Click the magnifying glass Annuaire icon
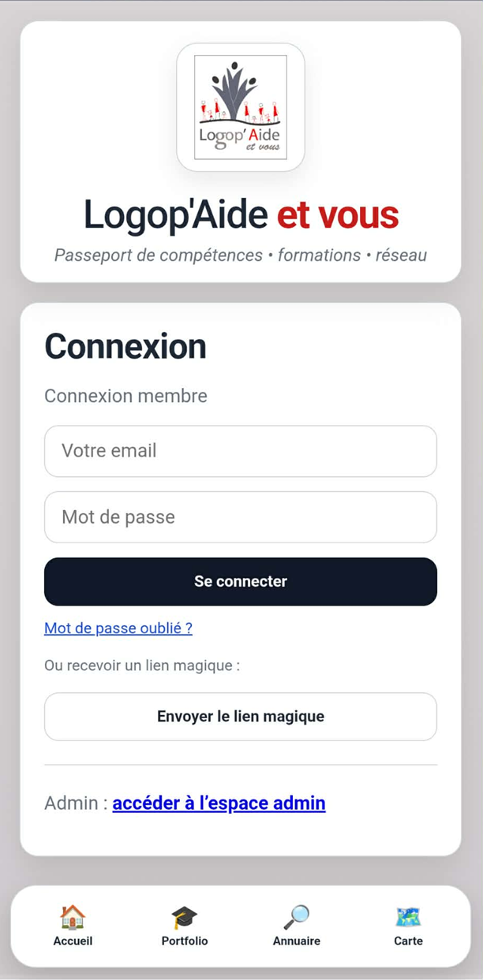 click(x=297, y=917)
